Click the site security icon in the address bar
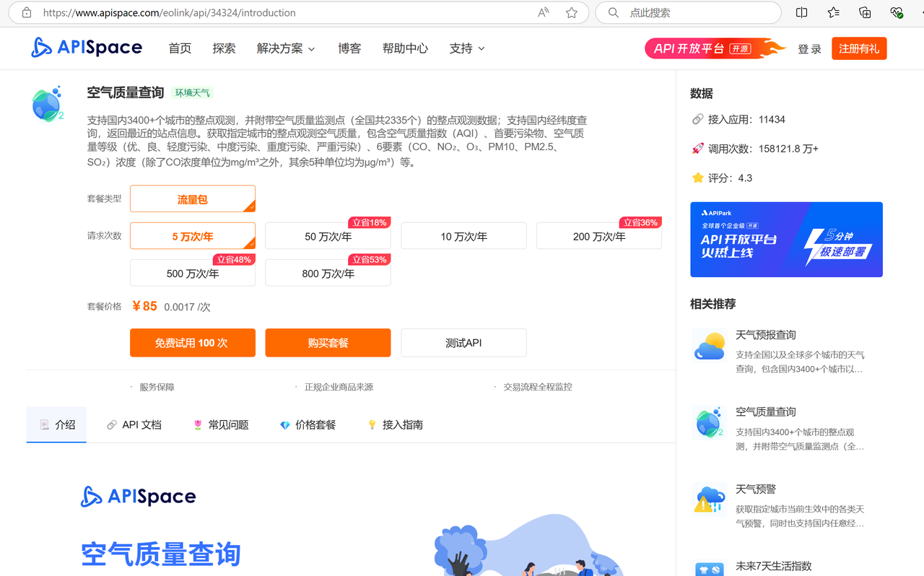The width and height of the screenshot is (924, 576). pos(26,12)
